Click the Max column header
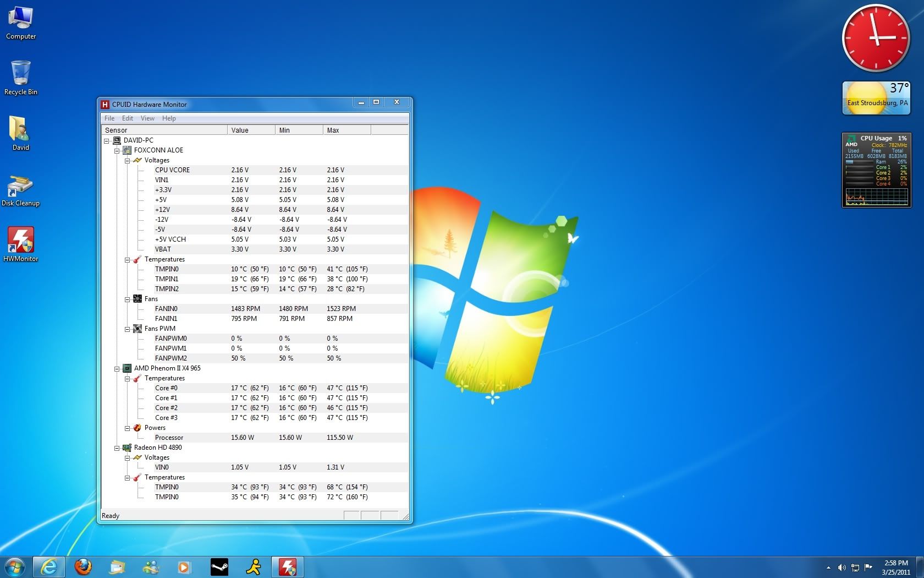 pyautogui.click(x=347, y=130)
